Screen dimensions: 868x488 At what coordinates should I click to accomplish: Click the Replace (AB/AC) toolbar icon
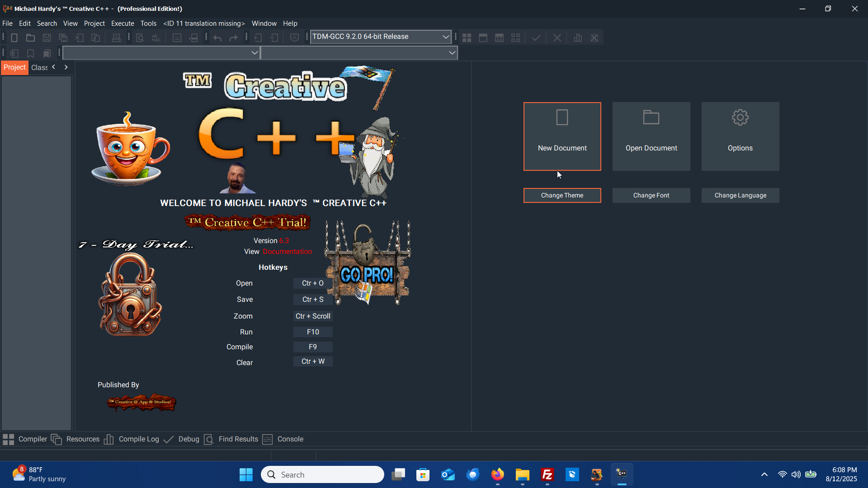[x=156, y=38]
